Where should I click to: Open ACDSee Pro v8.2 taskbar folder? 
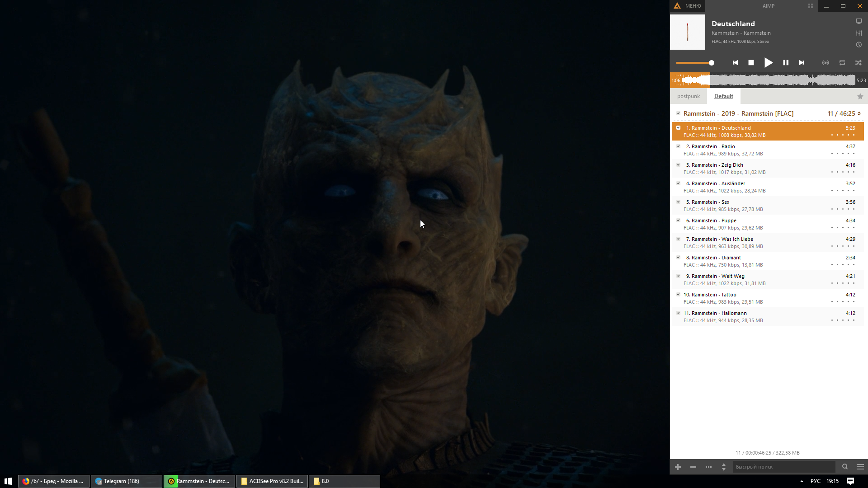pos(272,481)
